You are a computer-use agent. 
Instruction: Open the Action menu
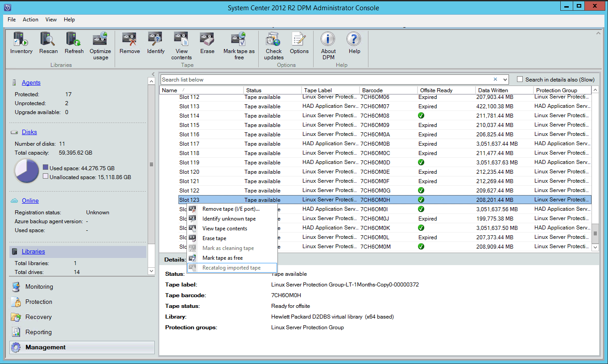[x=30, y=20]
